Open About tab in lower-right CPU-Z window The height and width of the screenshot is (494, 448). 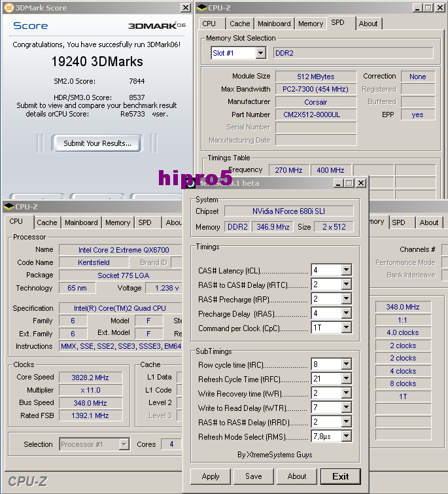pos(429,222)
